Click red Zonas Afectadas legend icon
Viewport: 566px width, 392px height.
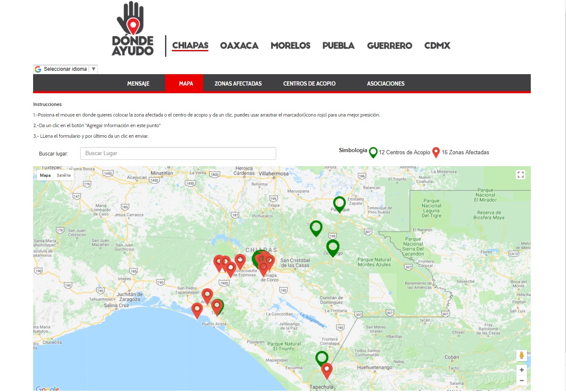[436, 153]
